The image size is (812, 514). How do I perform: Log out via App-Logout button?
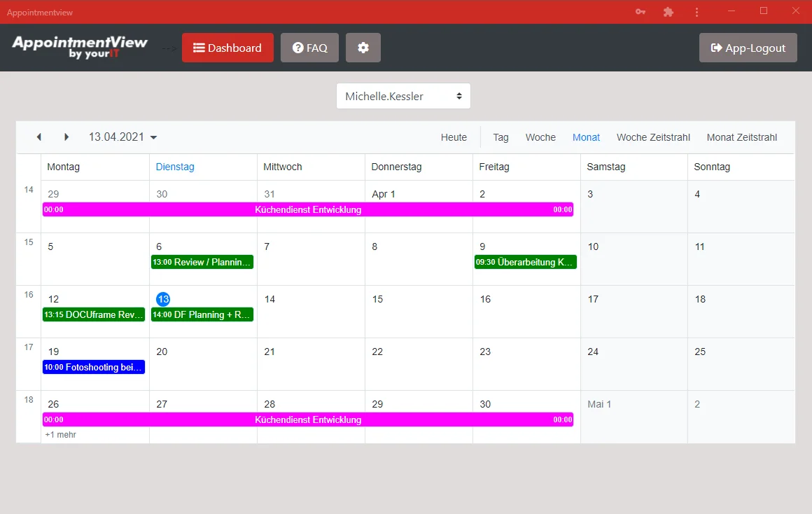[x=748, y=48]
